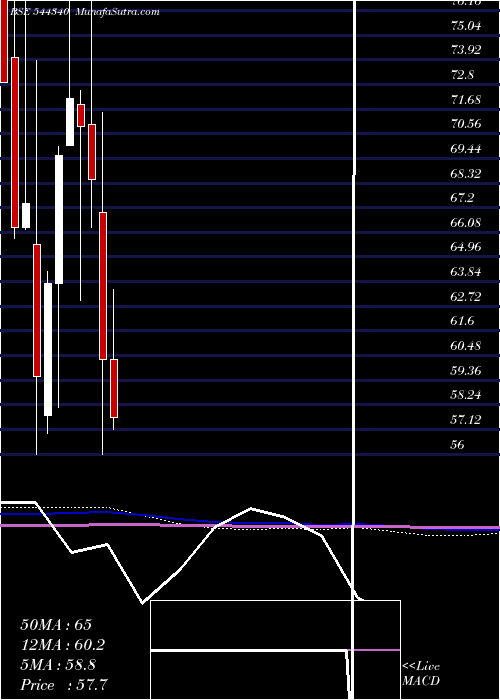Click the Price : 57.7 reading
Image resolution: width=500 pixels, height=700 pixels.
click(x=64, y=685)
